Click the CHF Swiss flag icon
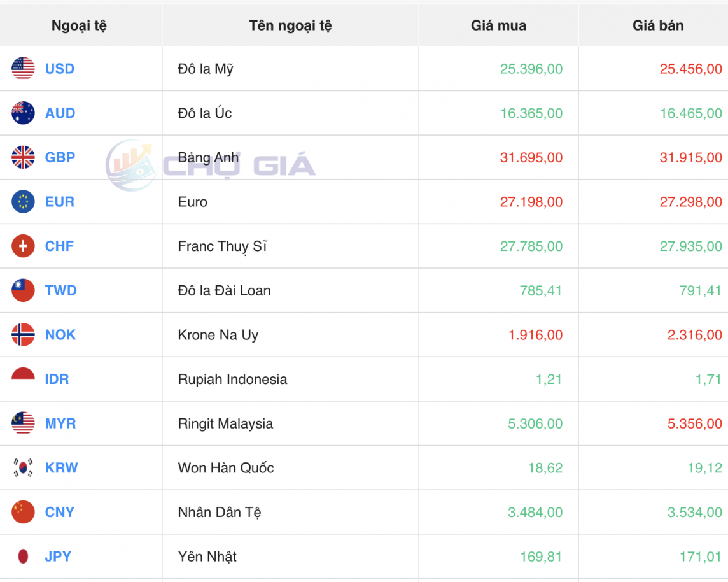The width and height of the screenshot is (728, 582). click(x=22, y=246)
